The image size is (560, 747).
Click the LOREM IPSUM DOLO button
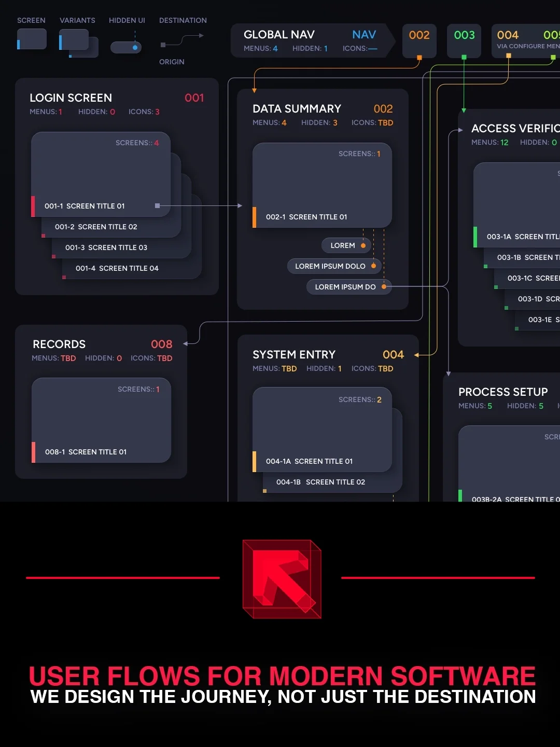pos(334,266)
